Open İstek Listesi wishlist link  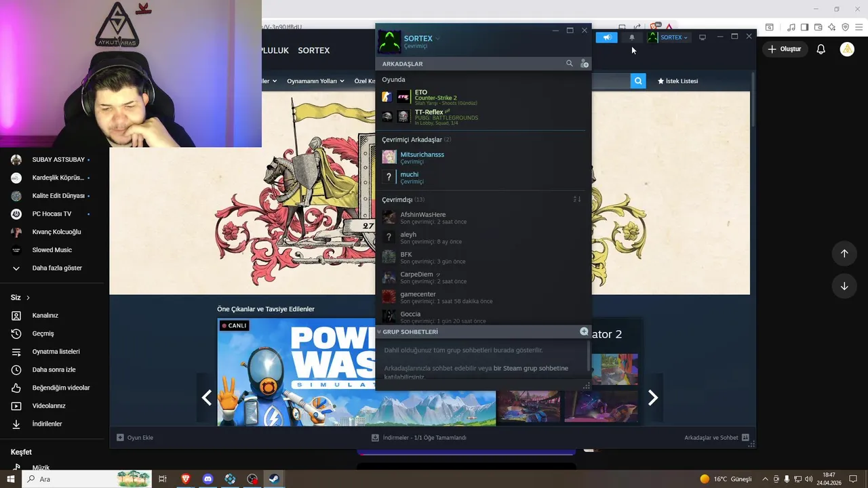click(677, 81)
